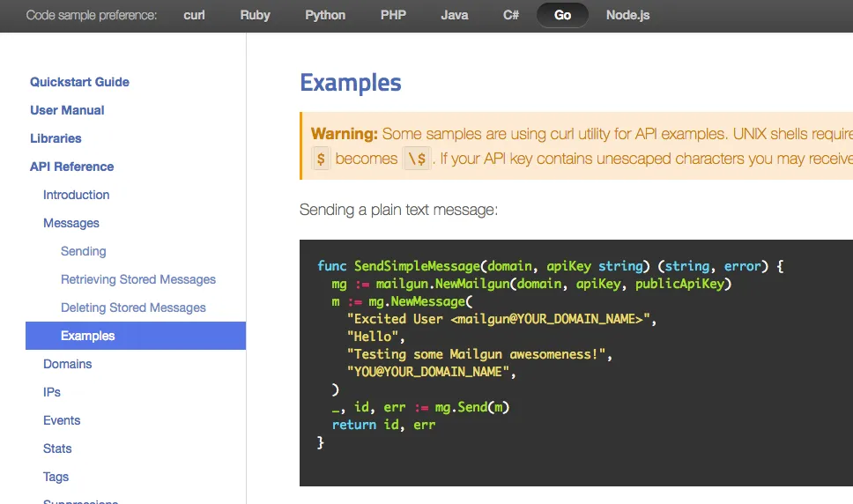Screen dimensions: 853x504
Task: Go to Libraries in sidebar
Action: [x=56, y=138]
